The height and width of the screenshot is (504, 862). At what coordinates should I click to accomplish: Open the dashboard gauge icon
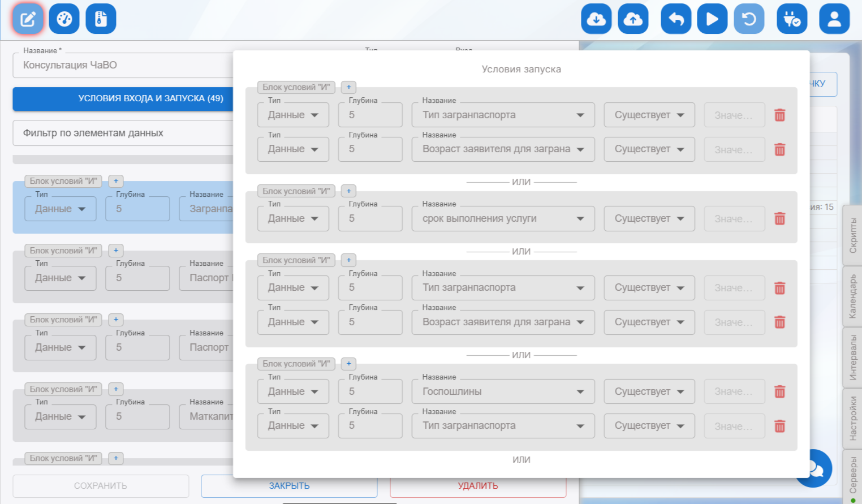64,19
